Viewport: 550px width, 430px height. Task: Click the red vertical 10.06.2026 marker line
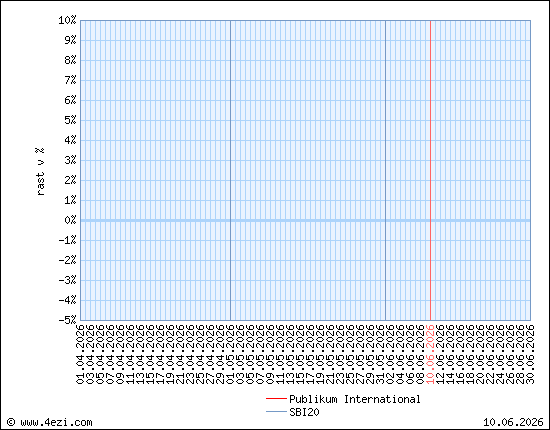[430, 170]
